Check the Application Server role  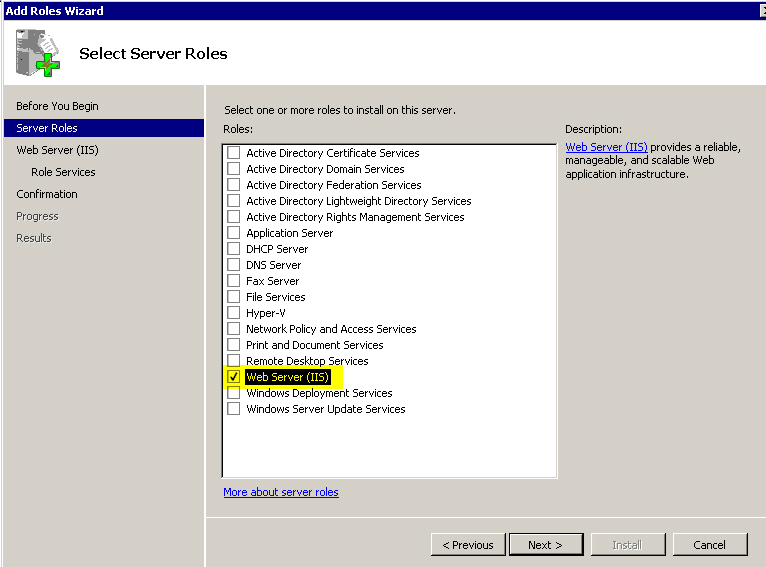[x=234, y=233]
